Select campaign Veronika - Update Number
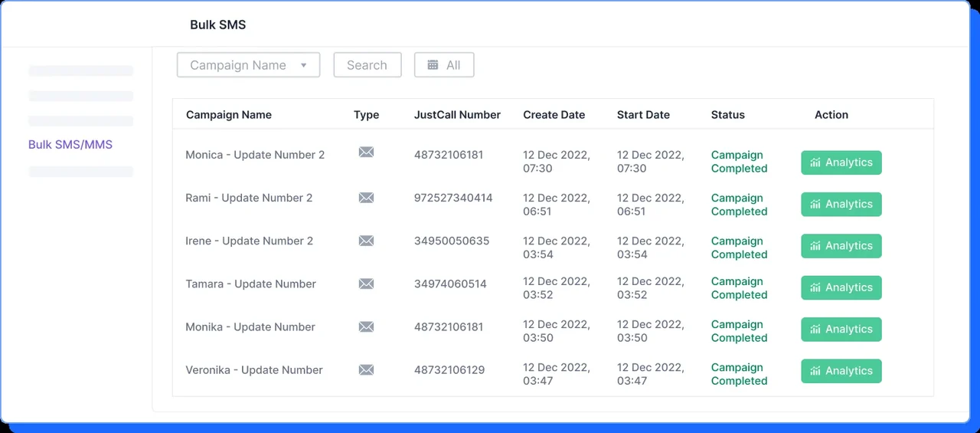This screenshot has width=980, height=433. coord(254,369)
